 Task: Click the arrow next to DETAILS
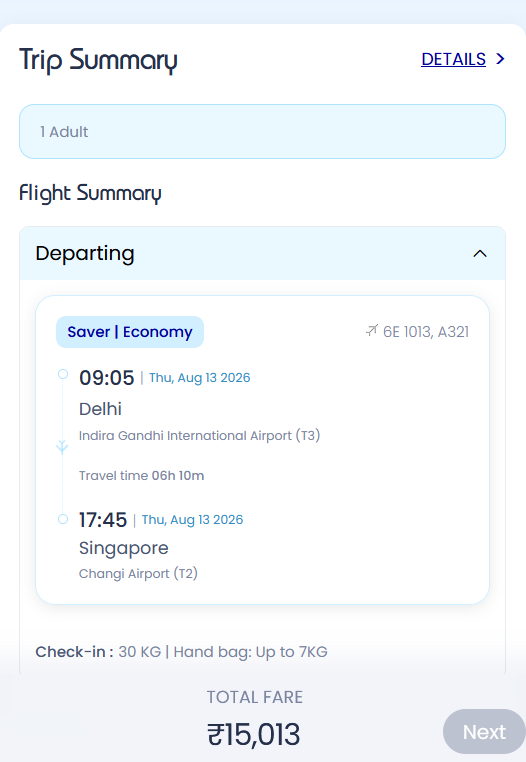click(500, 59)
